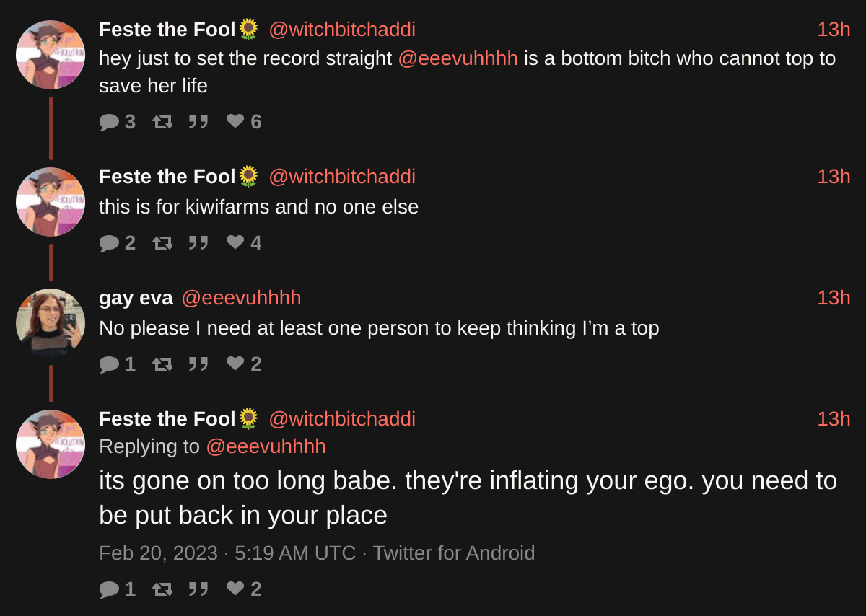This screenshot has width=866, height=616.
Task: Like gay eva's reply
Action: pyautogui.click(x=235, y=364)
